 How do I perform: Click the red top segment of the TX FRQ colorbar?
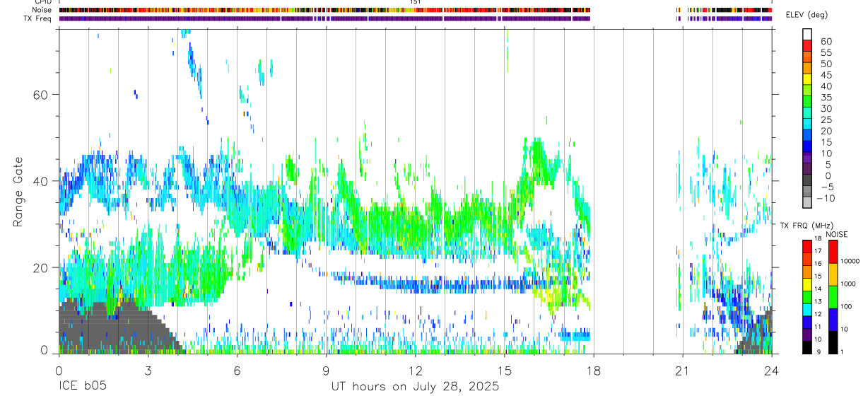coord(807,247)
